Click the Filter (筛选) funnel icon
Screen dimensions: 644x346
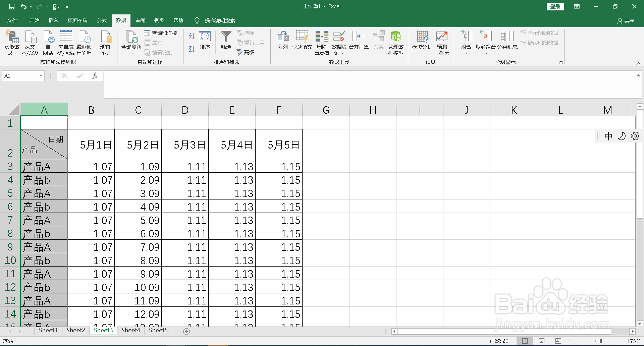pos(226,40)
